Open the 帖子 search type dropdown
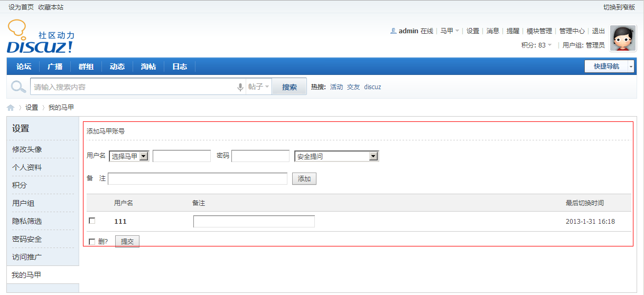The height and width of the screenshot is (295, 644). tap(259, 87)
